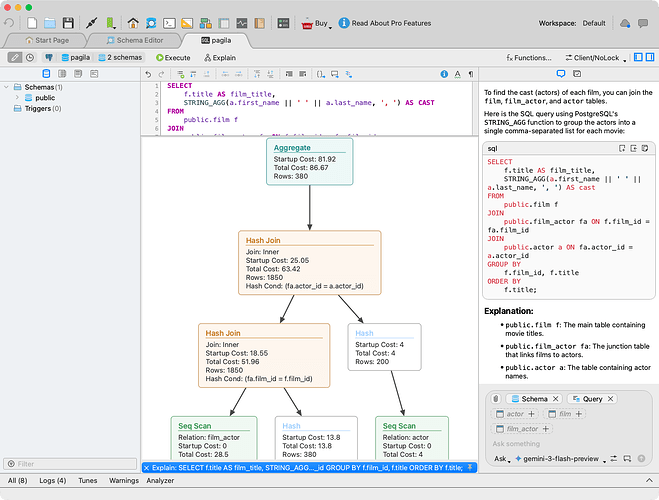Add the film table to the AI context
Screen dimensions: 659x500
tap(579, 414)
